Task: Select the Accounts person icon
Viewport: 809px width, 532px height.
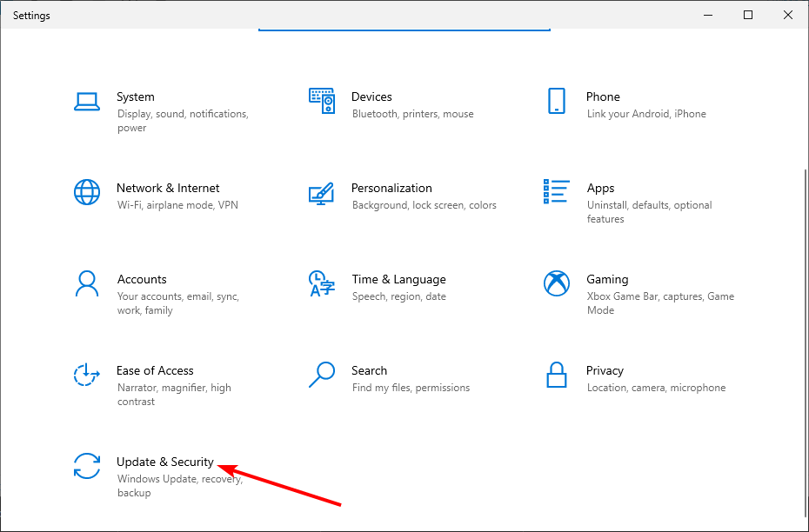Action: click(87, 283)
